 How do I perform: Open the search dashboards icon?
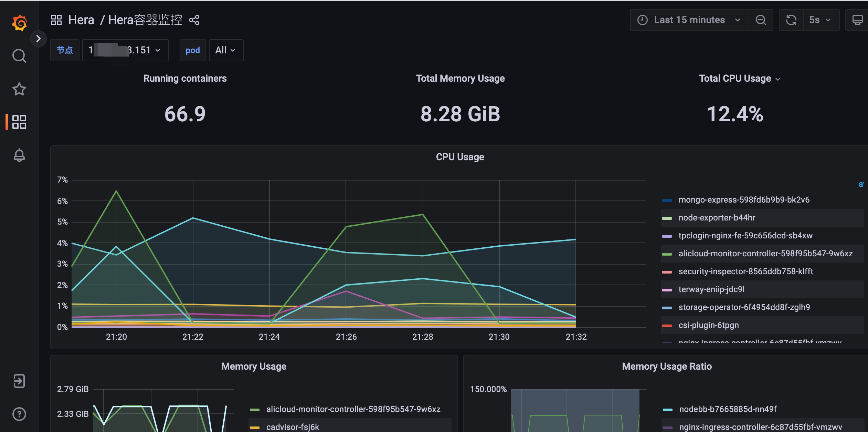click(19, 56)
